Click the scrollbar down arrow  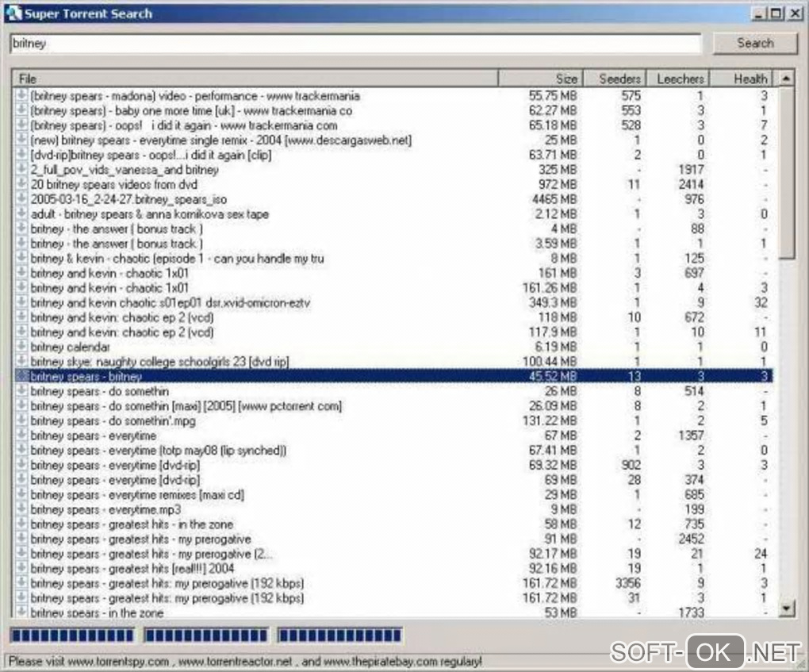[x=786, y=609]
